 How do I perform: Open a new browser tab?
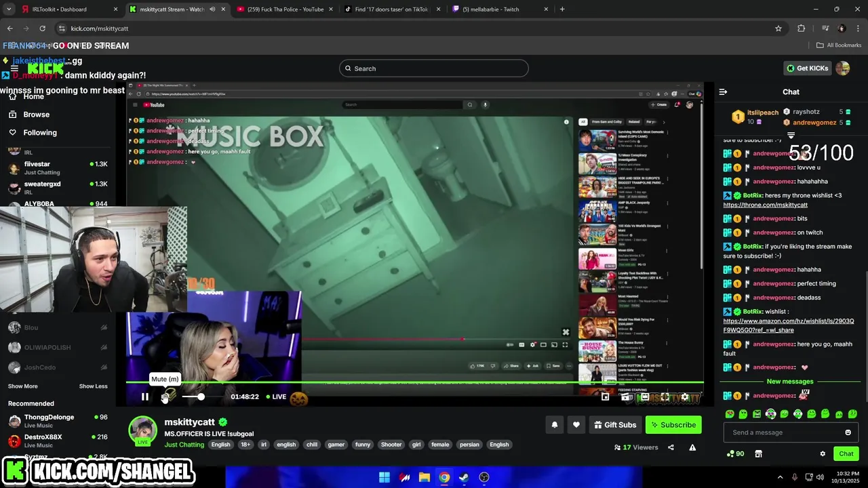[562, 9]
